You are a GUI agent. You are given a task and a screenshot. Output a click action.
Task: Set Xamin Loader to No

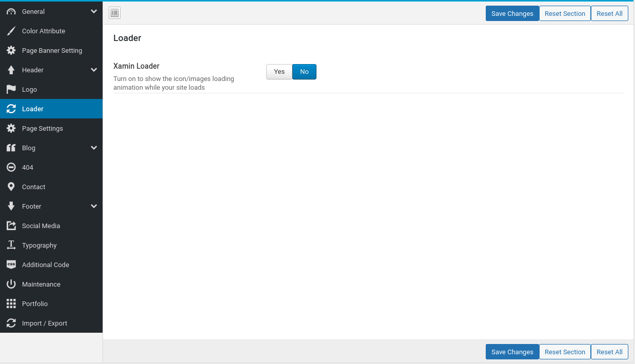click(304, 72)
